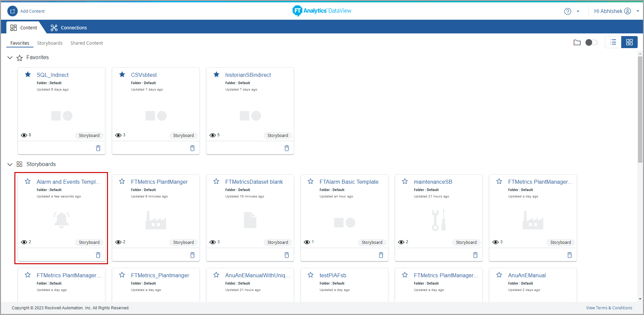The width and height of the screenshot is (644, 315).
Task: Open the FTMetricsDataset blank storyboard title
Action: tap(254, 182)
